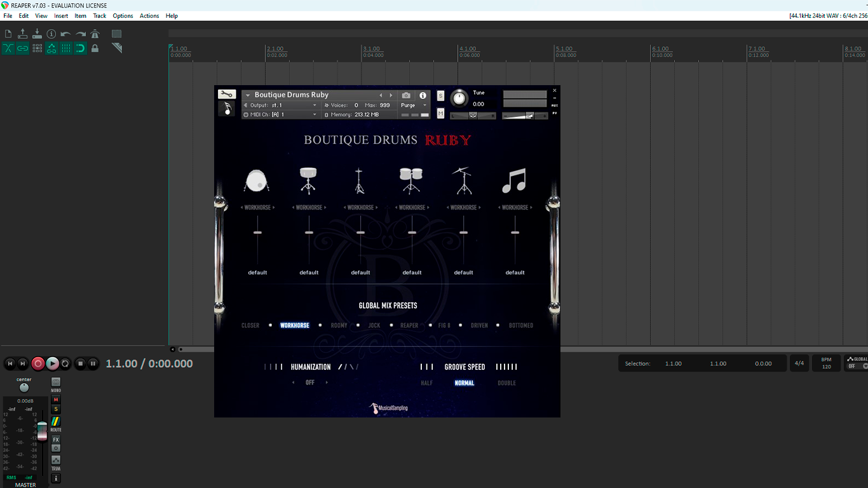Click the transport Record button

(x=38, y=363)
